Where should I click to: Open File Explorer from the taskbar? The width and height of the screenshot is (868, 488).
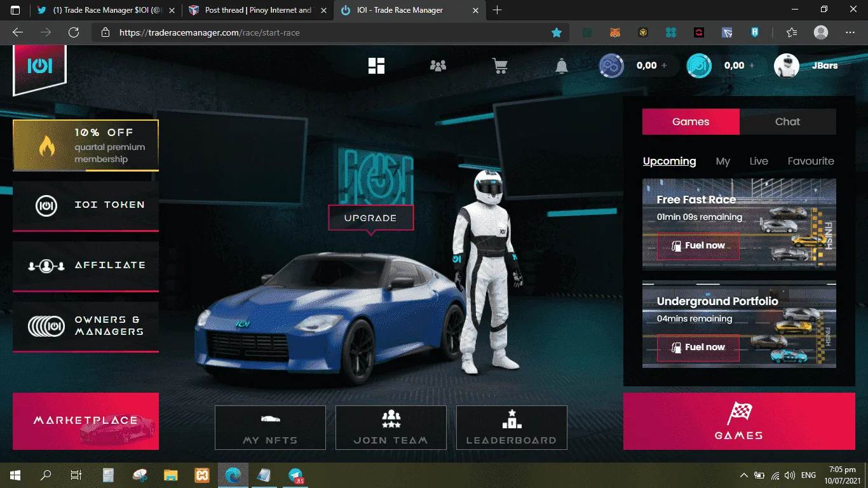[170, 475]
